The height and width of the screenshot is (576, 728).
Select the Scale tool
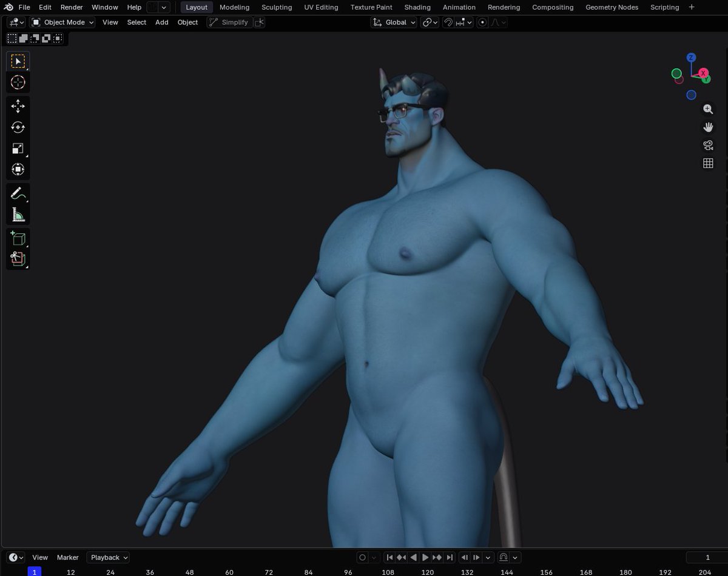pyautogui.click(x=18, y=149)
